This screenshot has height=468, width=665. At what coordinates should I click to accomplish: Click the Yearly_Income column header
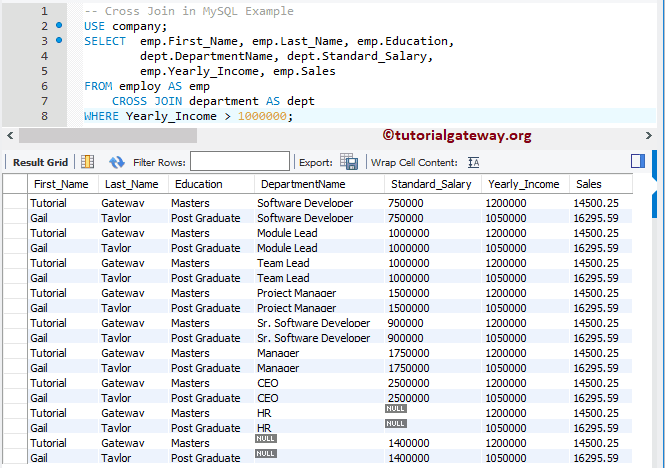[x=523, y=184]
